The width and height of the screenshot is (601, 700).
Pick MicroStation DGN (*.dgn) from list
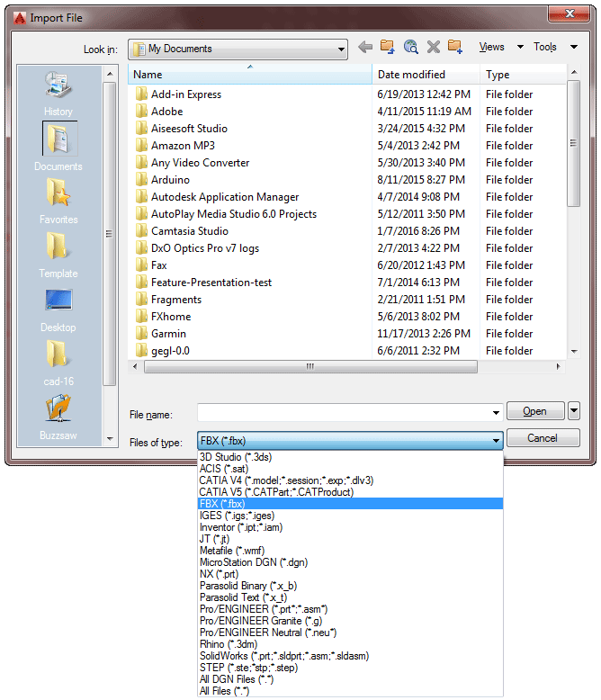point(350,562)
